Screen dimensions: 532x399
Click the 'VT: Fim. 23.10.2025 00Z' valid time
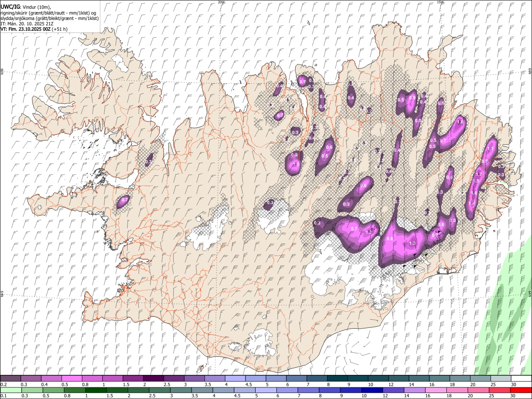click(25, 29)
